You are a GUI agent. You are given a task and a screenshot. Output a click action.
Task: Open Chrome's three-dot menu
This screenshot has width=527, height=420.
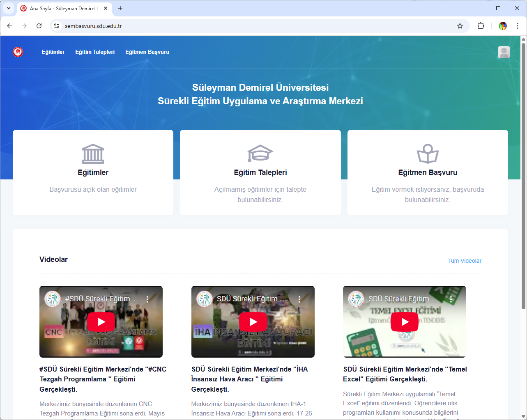pyautogui.click(x=518, y=26)
